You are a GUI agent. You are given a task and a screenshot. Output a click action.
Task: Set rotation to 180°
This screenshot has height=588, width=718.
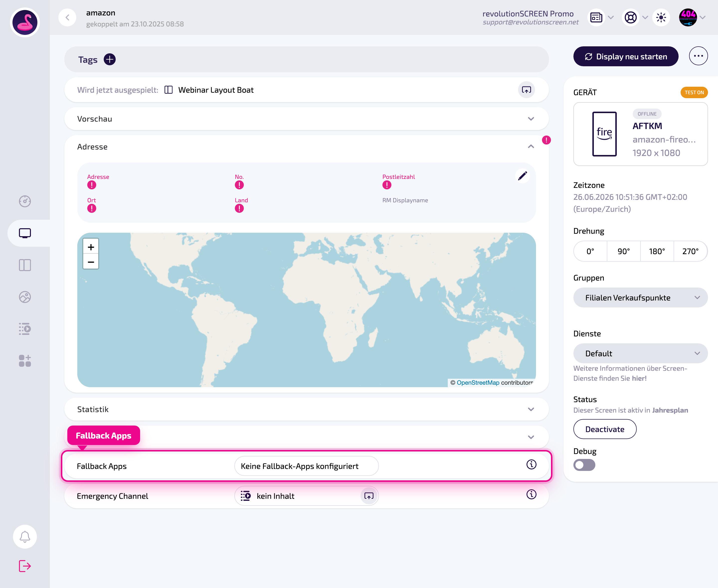[x=657, y=251]
